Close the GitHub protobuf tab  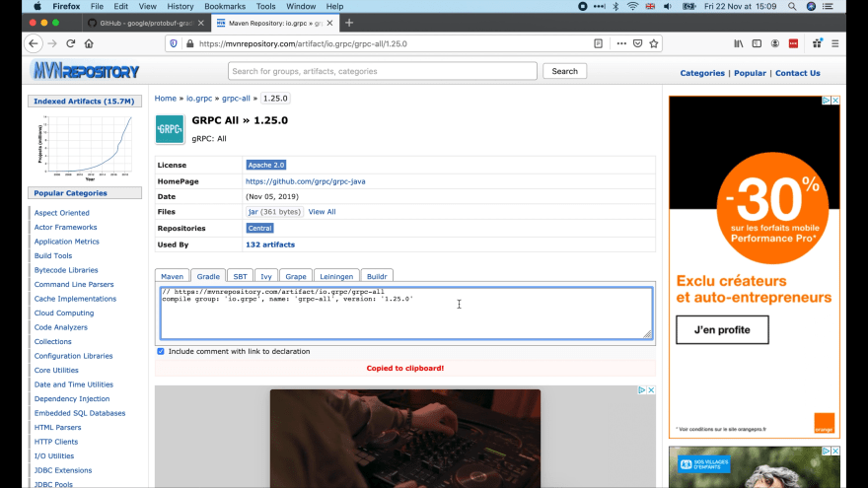coord(201,23)
